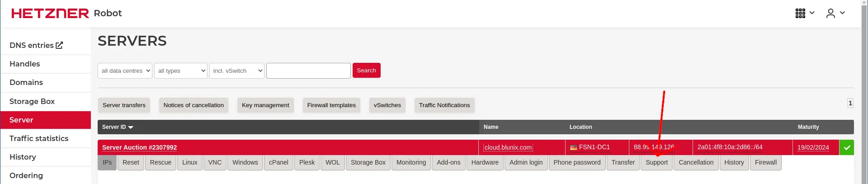Switch to the Support tab
868x184 pixels.
[x=656, y=162]
